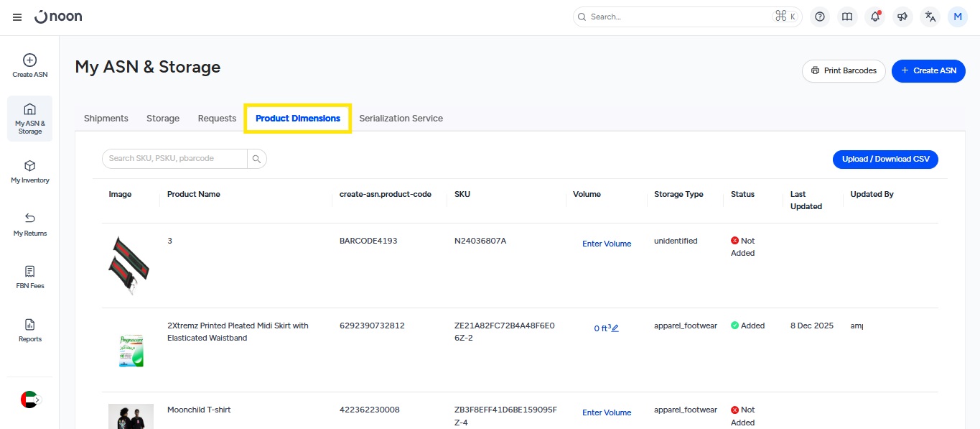Image resolution: width=980 pixels, height=429 pixels.
Task: Click the help question mark icon
Action: 820,17
